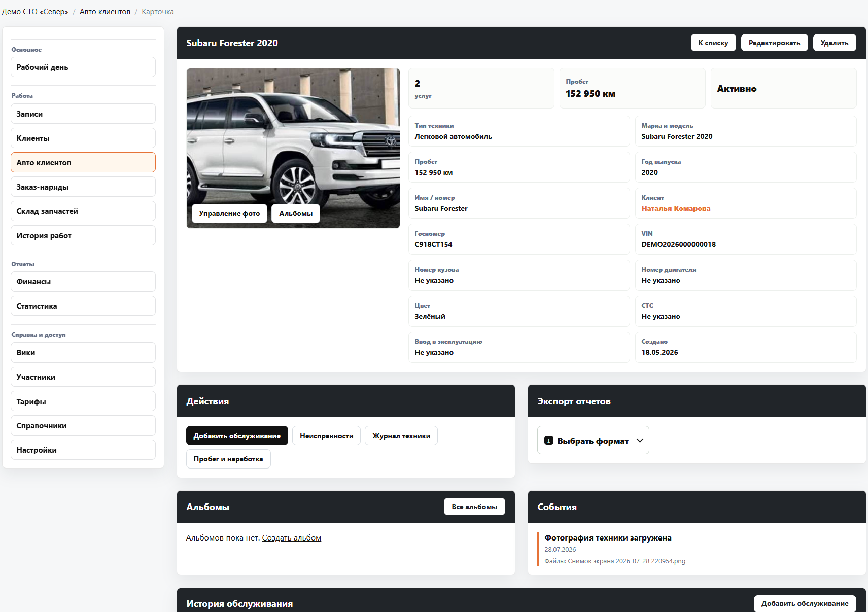
Task: Click Пробег и наработка button
Action: pos(228,459)
